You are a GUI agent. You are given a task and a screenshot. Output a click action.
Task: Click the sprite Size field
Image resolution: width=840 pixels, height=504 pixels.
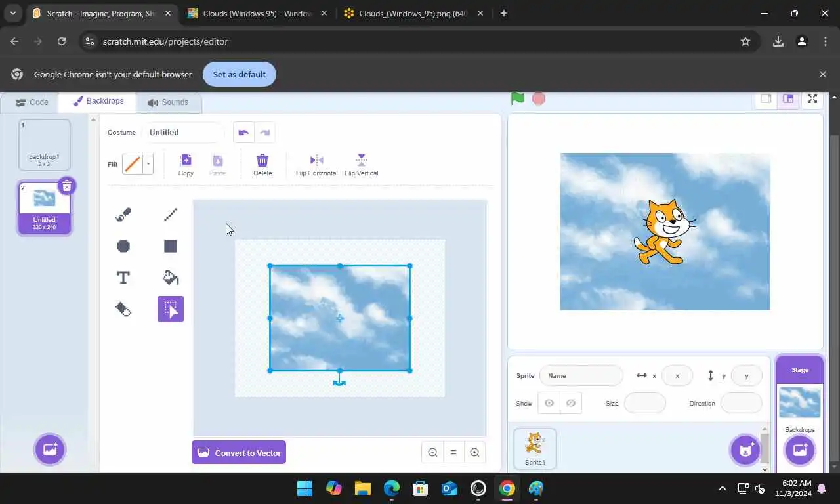tap(645, 403)
